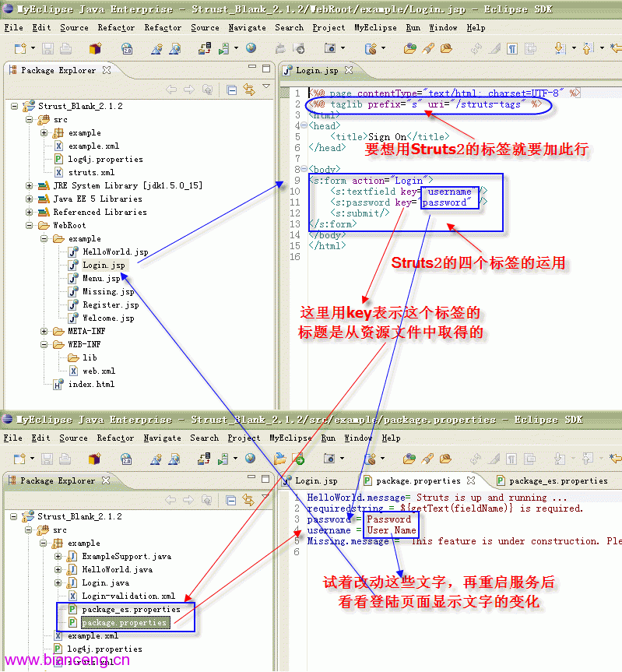The height and width of the screenshot is (672, 622).
Task: Click the Print icon in top window toolbar
Action: coord(65,48)
